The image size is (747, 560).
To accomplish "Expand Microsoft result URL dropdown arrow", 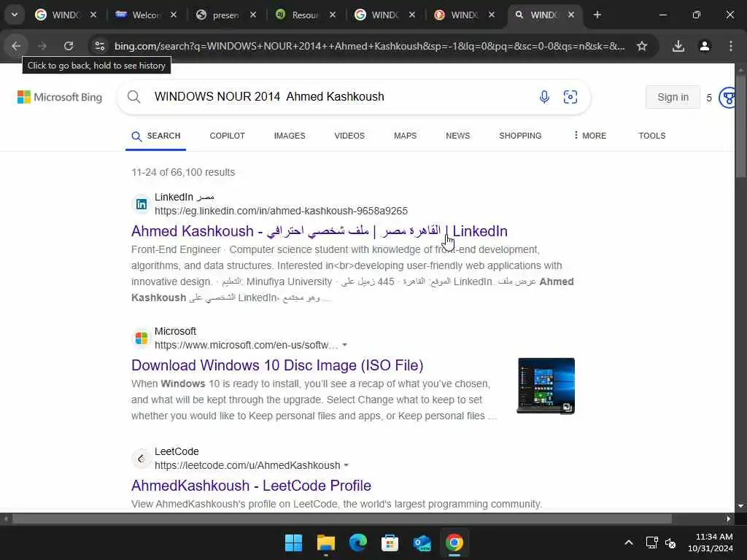I will [344, 345].
